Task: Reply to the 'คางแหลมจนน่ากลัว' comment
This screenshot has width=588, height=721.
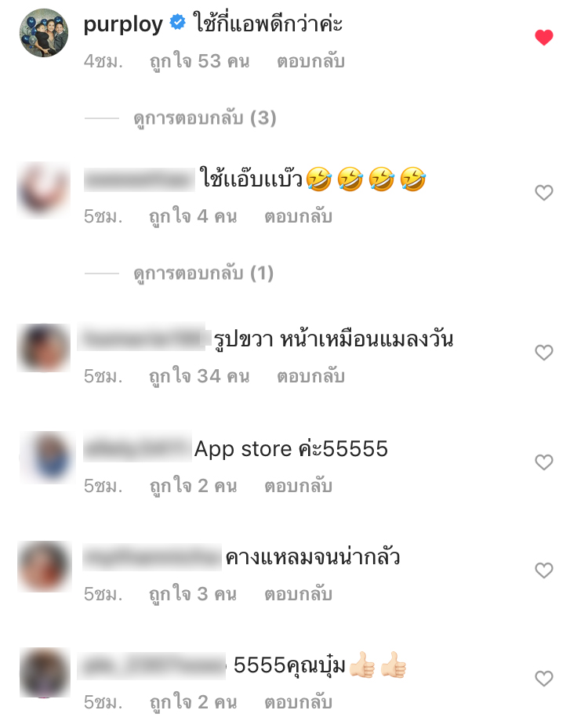Action: (298, 593)
